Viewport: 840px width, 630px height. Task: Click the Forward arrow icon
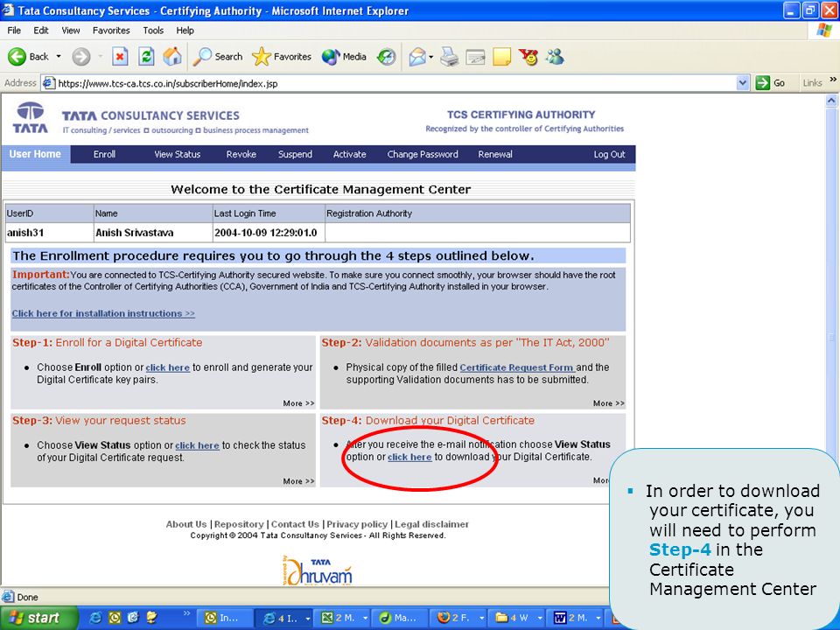click(x=80, y=56)
